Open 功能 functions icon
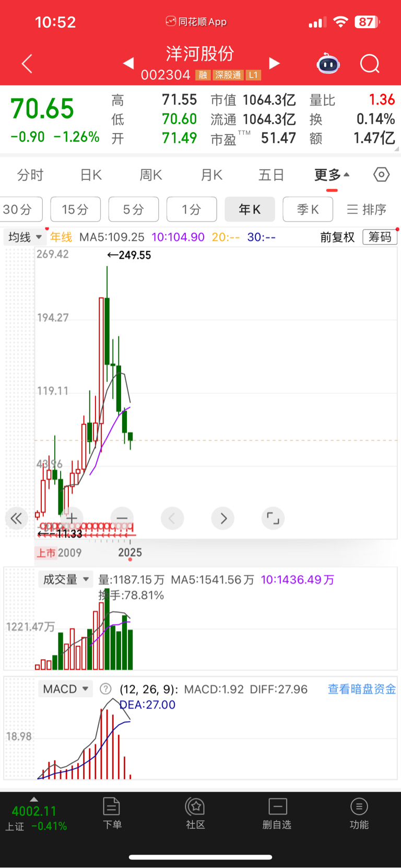Viewport: 401px width, 868px height. point(359,813)
